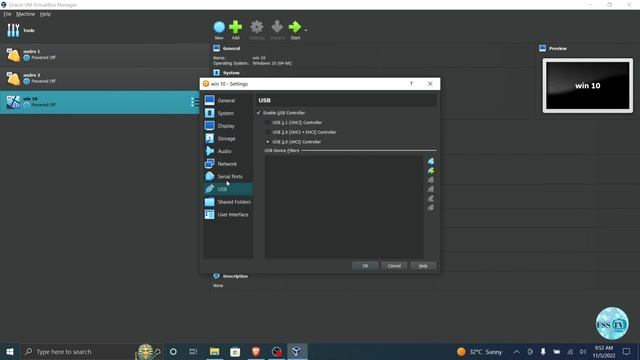Expand the Start button dropdown arrow

click(x=306, y=30)
